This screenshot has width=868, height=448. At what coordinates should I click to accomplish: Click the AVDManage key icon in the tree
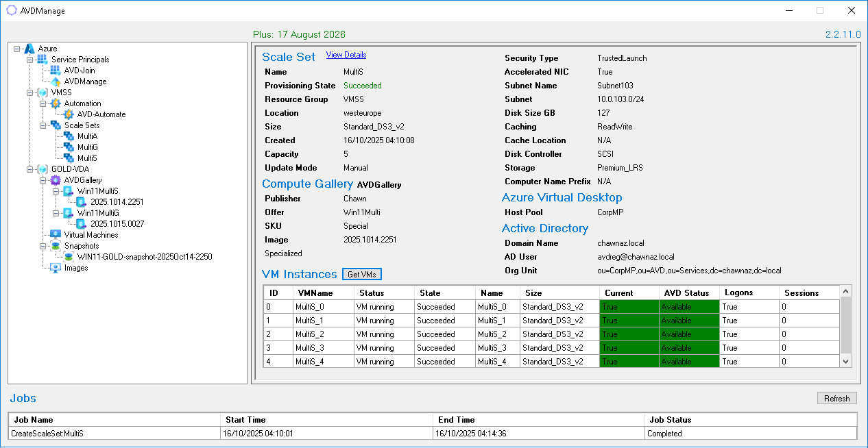56,82
